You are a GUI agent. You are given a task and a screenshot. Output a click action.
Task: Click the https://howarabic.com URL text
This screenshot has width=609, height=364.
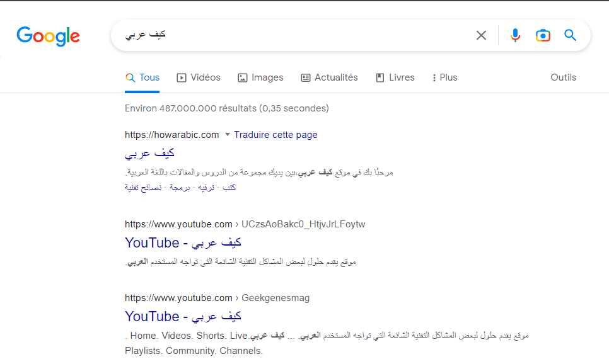171,135
